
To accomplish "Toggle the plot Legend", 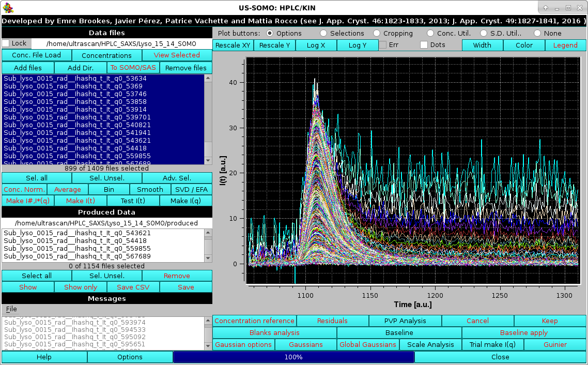I will (565, 45).
